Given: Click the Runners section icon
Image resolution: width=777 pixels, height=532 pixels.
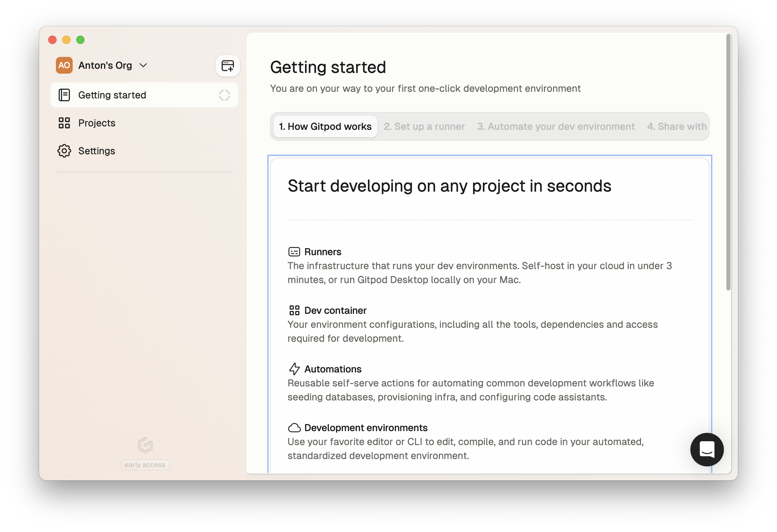Looking at the screenshot, I should click(x=294, y=252).
